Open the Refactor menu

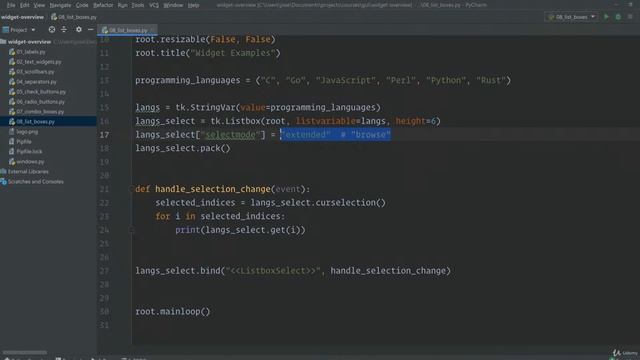coord(103,5)
